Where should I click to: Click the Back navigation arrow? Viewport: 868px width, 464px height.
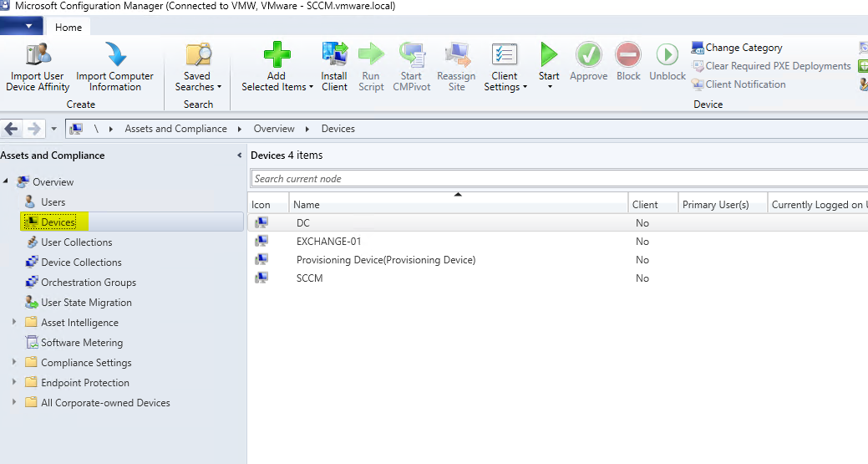pos(12,129)
